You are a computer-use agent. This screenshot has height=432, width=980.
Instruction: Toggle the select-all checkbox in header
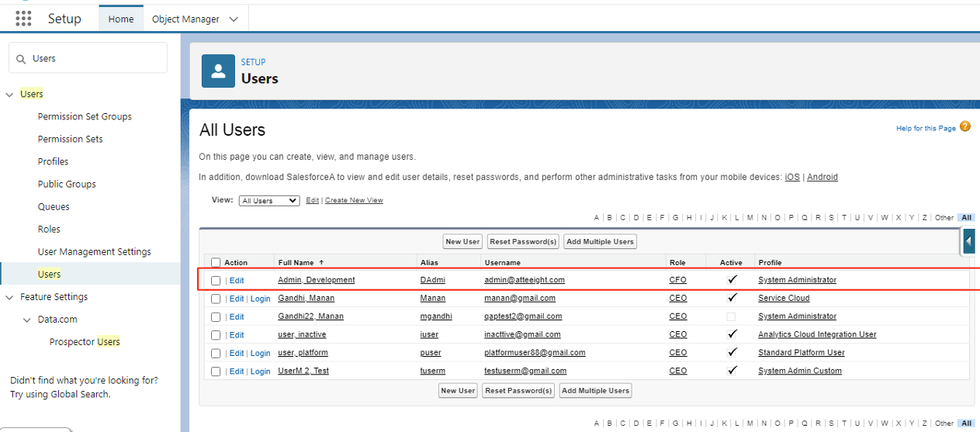[x=216, y=263]
